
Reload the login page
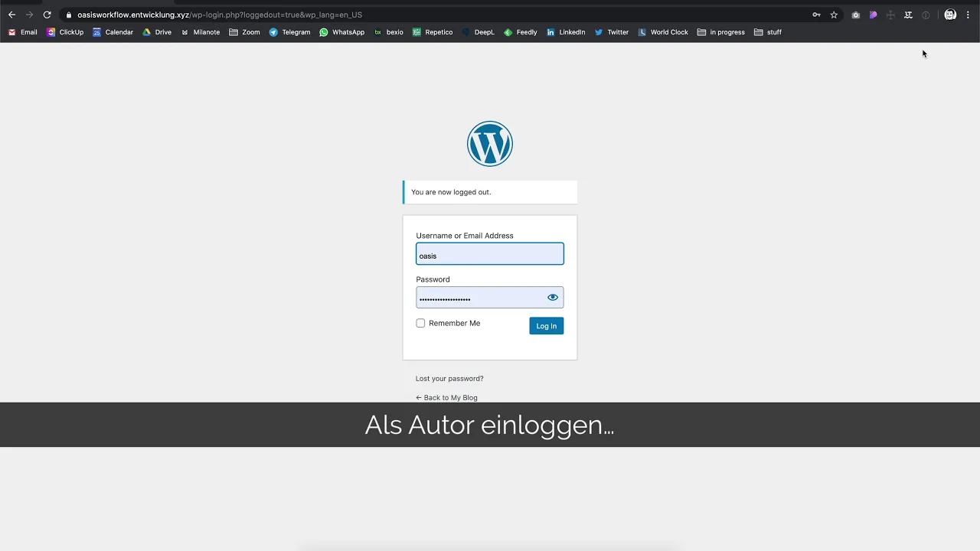point(47,15)
